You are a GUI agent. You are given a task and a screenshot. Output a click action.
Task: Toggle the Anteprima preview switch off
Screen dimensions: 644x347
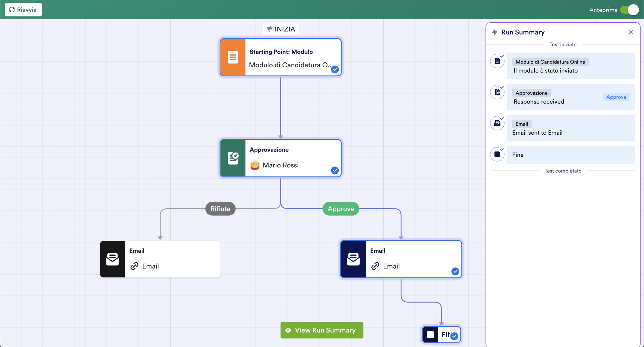click(629, 10)
